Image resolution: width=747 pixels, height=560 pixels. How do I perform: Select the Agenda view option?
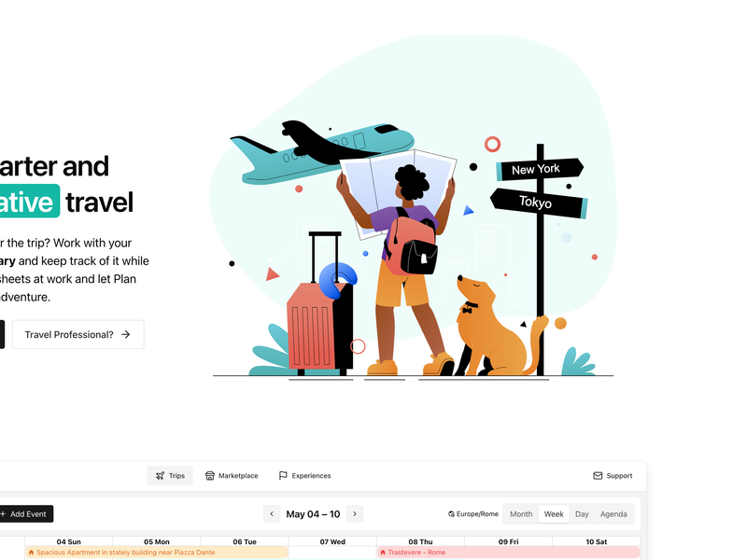tap(613, 514)
